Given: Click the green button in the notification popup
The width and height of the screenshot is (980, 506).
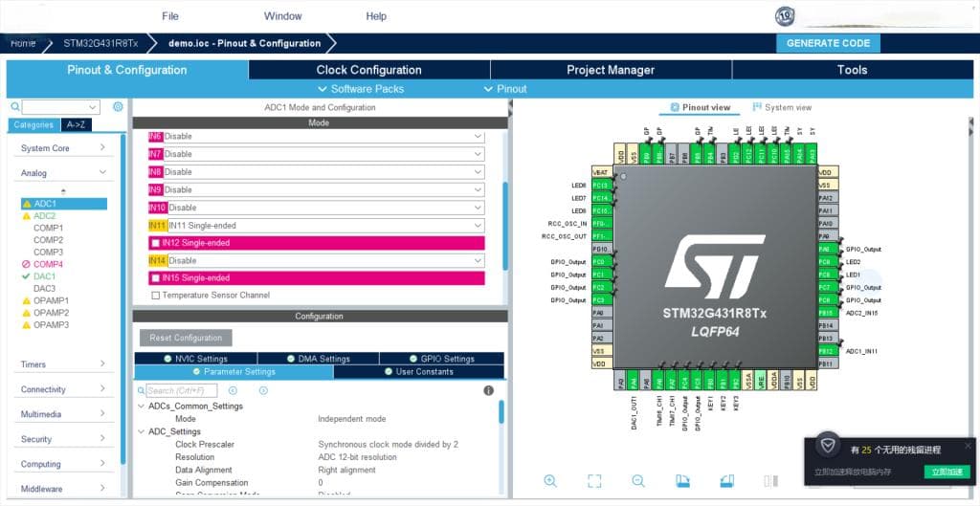Looking at the screenshot, I should coord(947,472).
